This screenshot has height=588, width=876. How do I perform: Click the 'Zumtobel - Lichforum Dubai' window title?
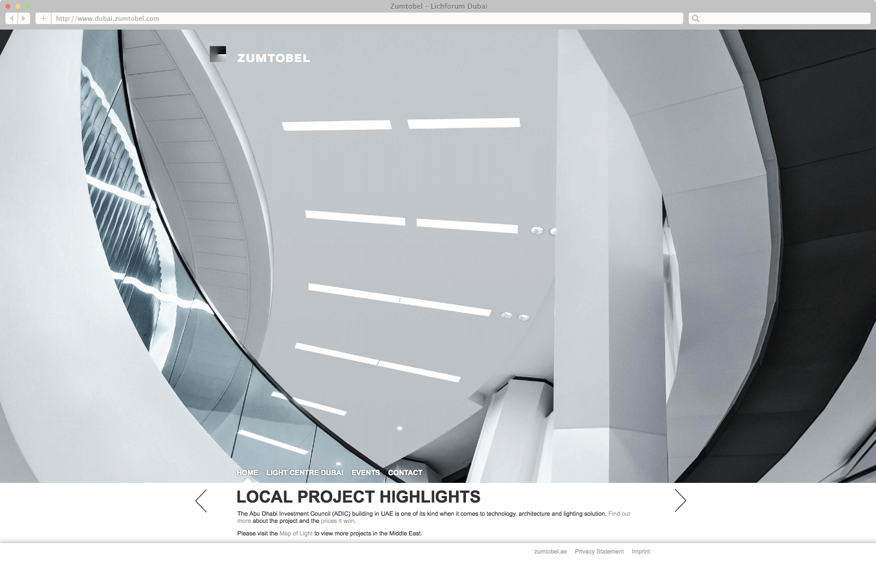coord(439,6)
